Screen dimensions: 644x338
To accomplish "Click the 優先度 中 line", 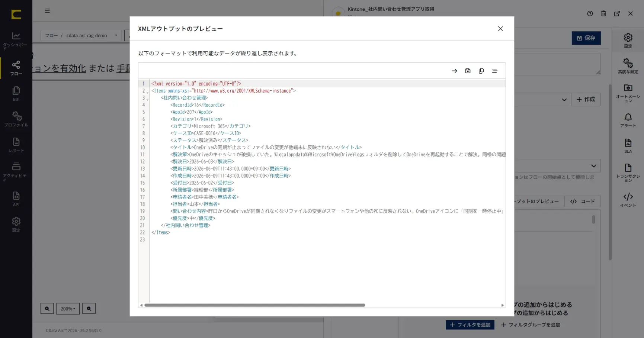I will 193,218.
